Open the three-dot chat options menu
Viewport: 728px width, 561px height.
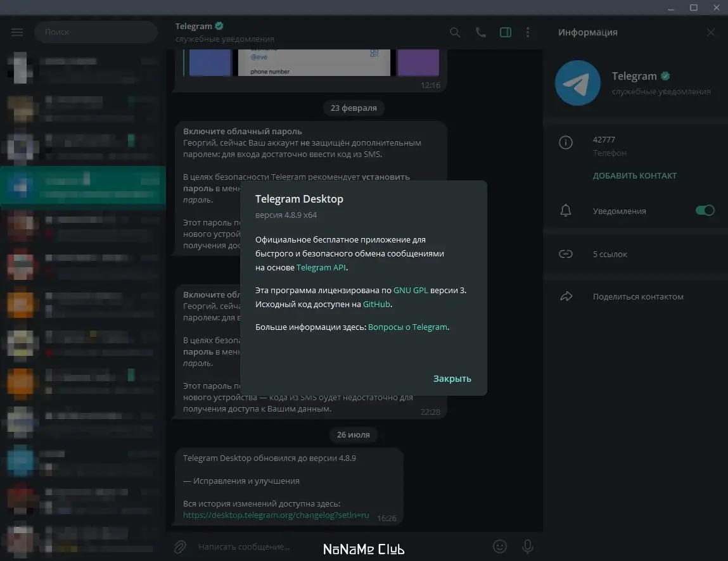pyautogui.click(x=527, y=32)
